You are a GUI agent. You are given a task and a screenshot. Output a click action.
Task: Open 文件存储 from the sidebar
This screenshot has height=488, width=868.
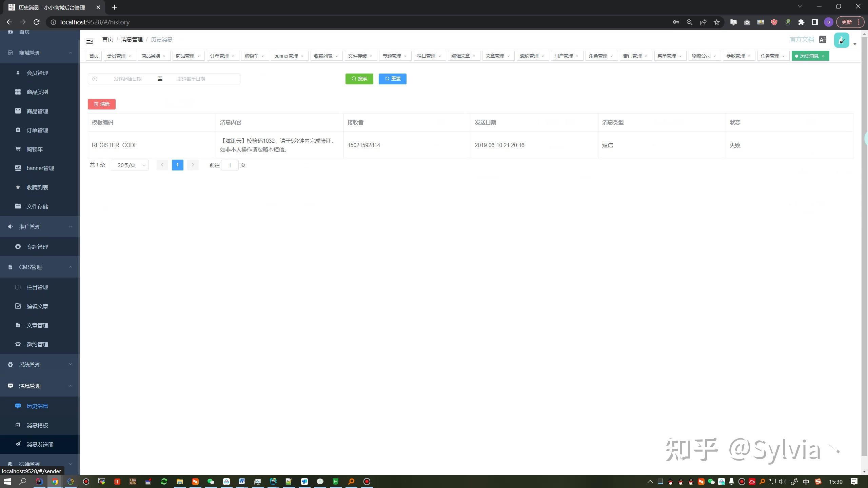(37, 206)
